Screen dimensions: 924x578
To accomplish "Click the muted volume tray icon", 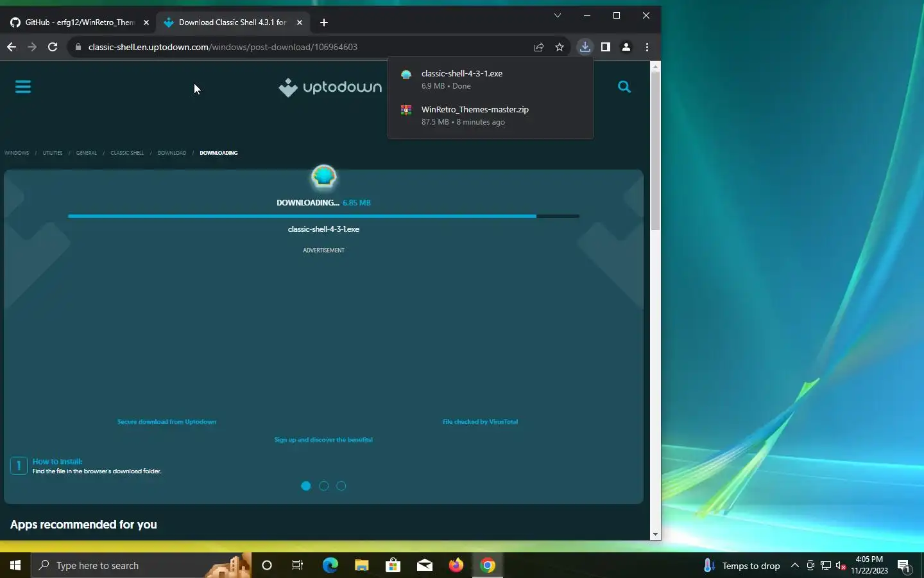I will (x=841, y=566).
